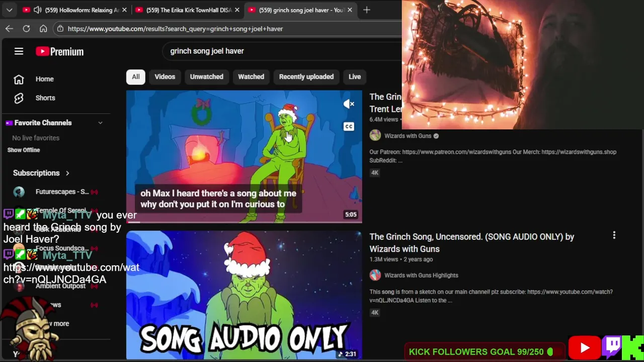The width and height of the screenshot is (644, 362).
Task: Open the YouTube hamburger guide menu
Action: click(x=19, y=51)
